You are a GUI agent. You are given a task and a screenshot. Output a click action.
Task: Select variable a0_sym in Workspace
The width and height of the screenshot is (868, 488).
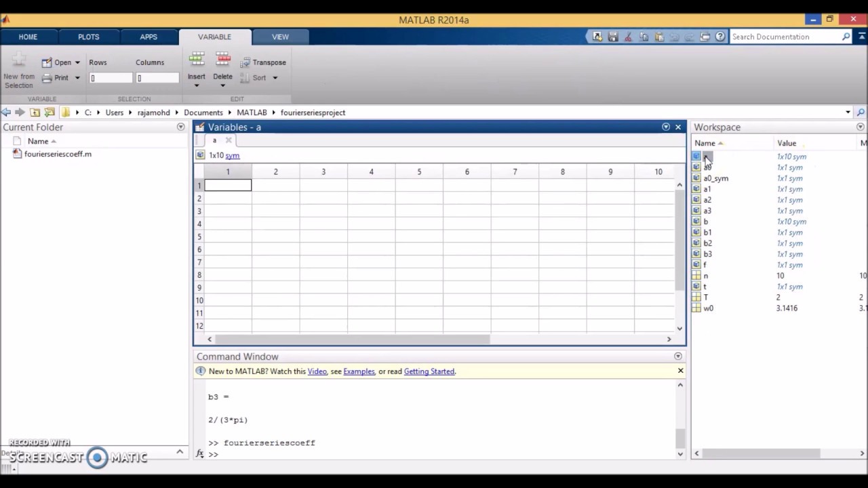(715, 178)
